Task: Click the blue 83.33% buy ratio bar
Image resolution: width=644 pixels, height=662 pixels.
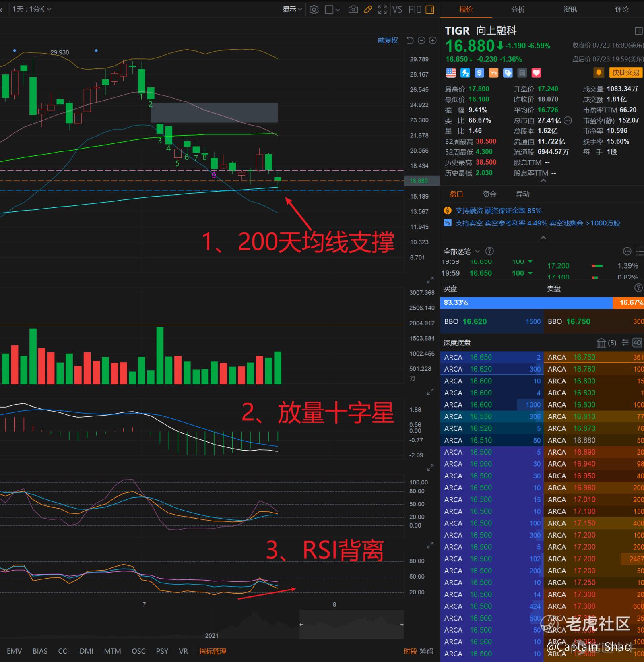Action: (x=526, y=303)
